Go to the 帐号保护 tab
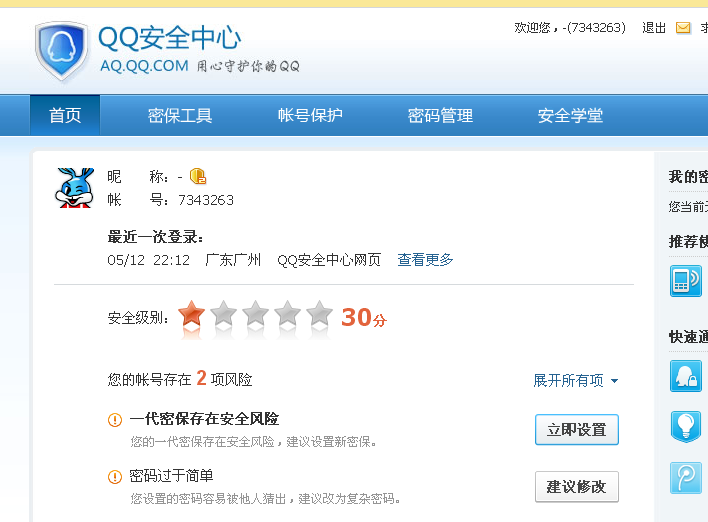708x522 pixels. (x=310, y=116)
